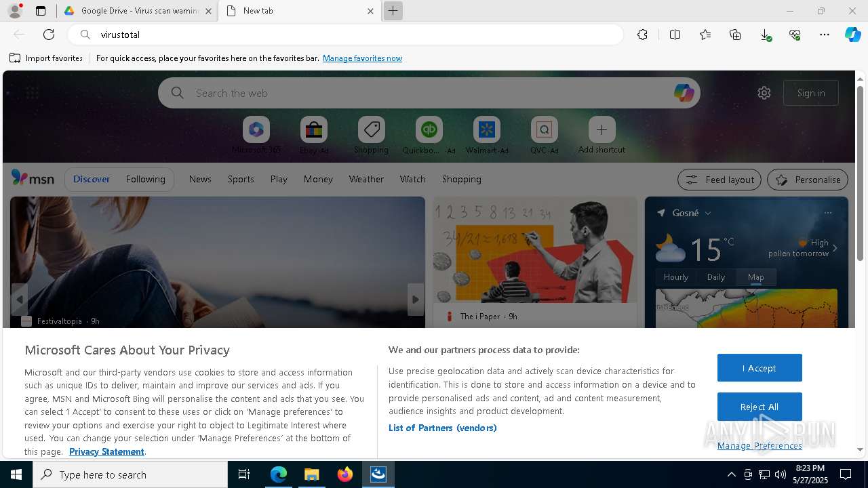This screenshot has height=488, width=868.
Task: Toggle Split screen view
Action: click(x=675, y=35)
